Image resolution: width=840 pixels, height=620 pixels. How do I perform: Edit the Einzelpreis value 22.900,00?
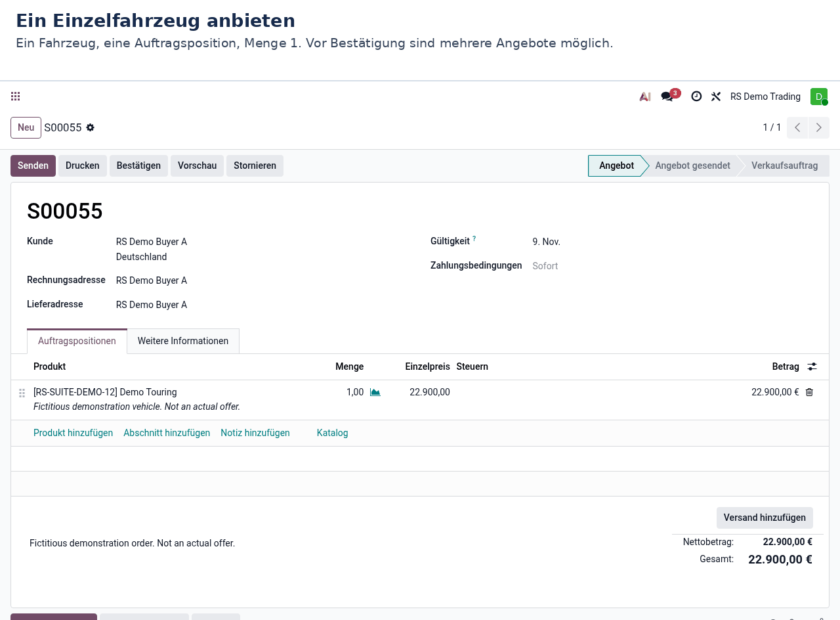[x=430, y=392]
